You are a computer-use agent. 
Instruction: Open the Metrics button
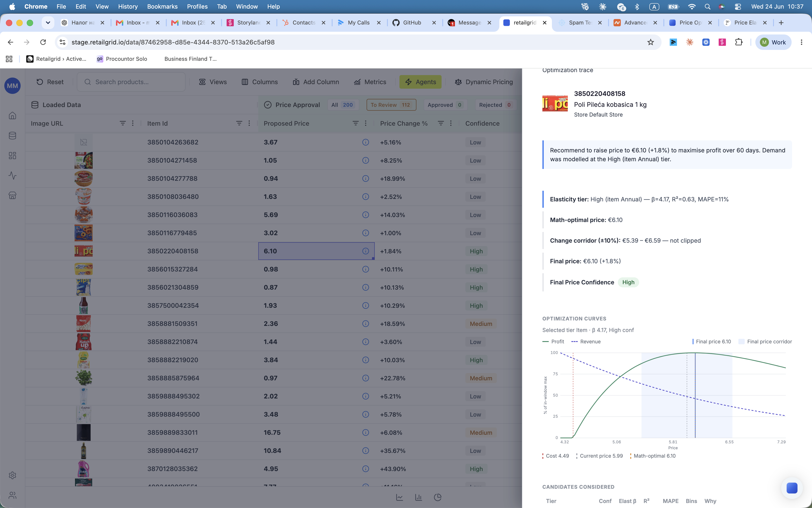point(370,82)
